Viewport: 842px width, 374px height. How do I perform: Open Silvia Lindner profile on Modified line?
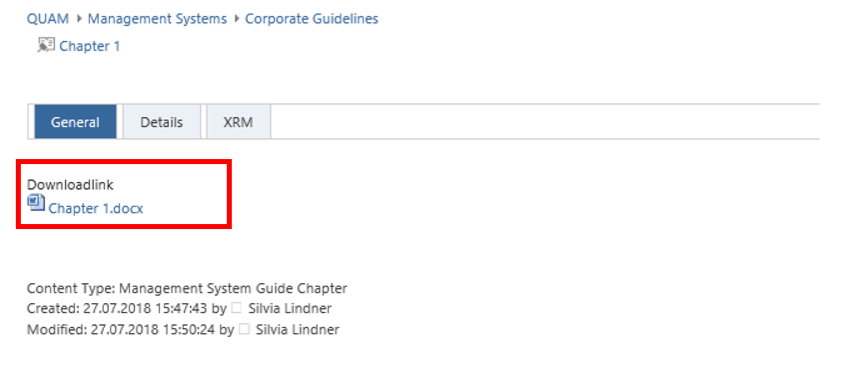[297, 329]
